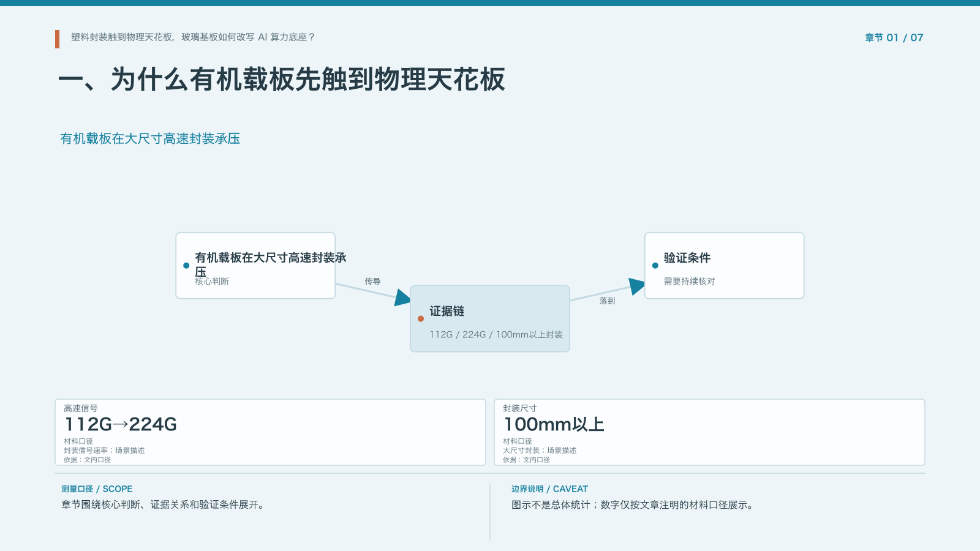Select the value "100mm以上"

pyautogui.click(x=554, y=424)
